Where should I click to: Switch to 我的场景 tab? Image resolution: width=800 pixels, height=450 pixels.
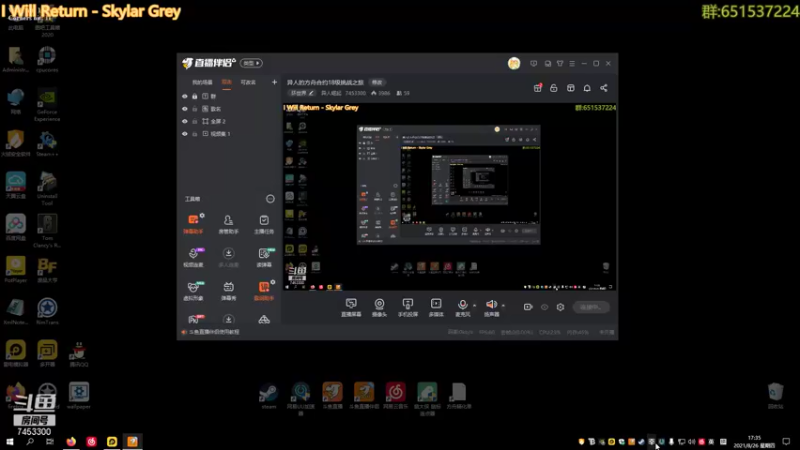coord(202,82)
